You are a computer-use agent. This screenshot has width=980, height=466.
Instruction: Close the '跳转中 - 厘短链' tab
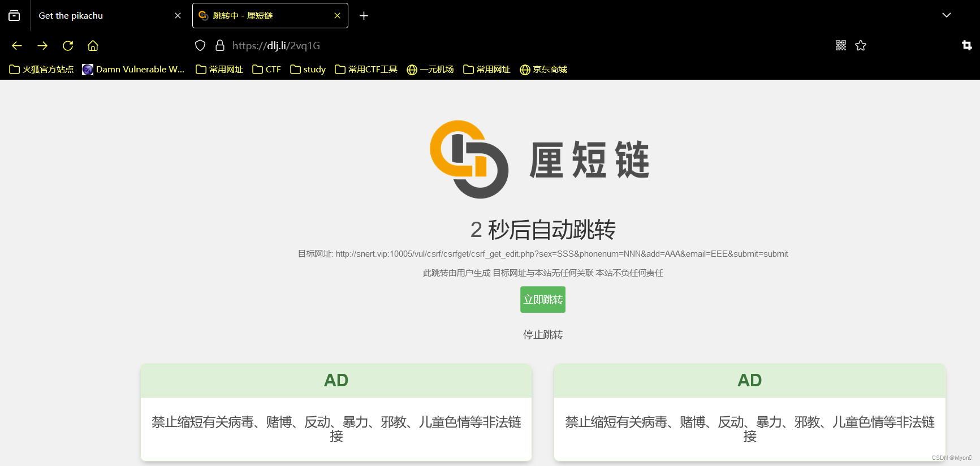337,16
